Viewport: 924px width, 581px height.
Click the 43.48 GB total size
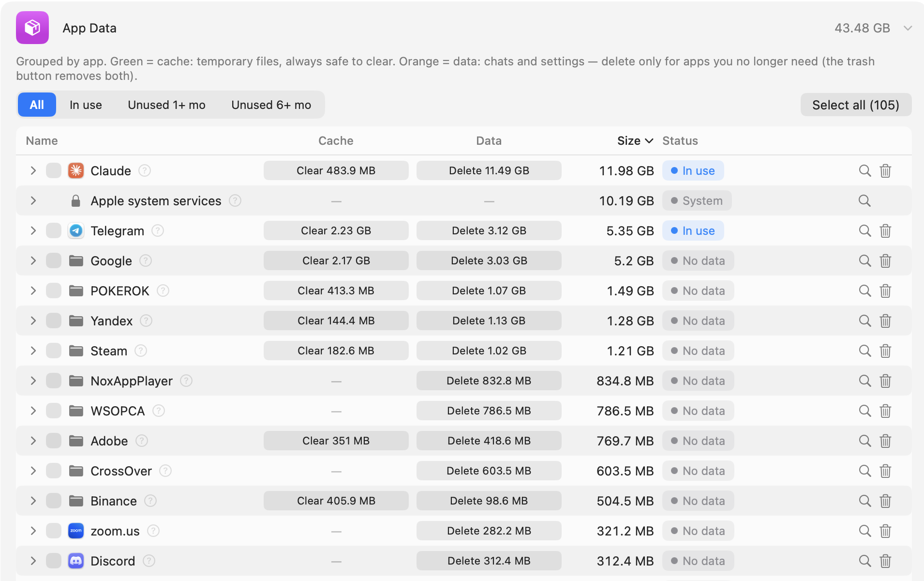tap(862, 28)
